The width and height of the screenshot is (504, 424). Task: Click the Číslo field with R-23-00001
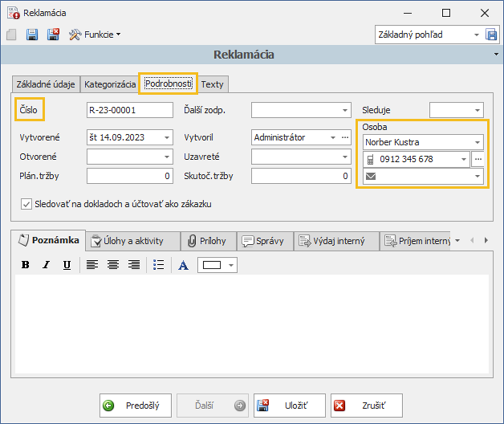(x=129, y=110)
